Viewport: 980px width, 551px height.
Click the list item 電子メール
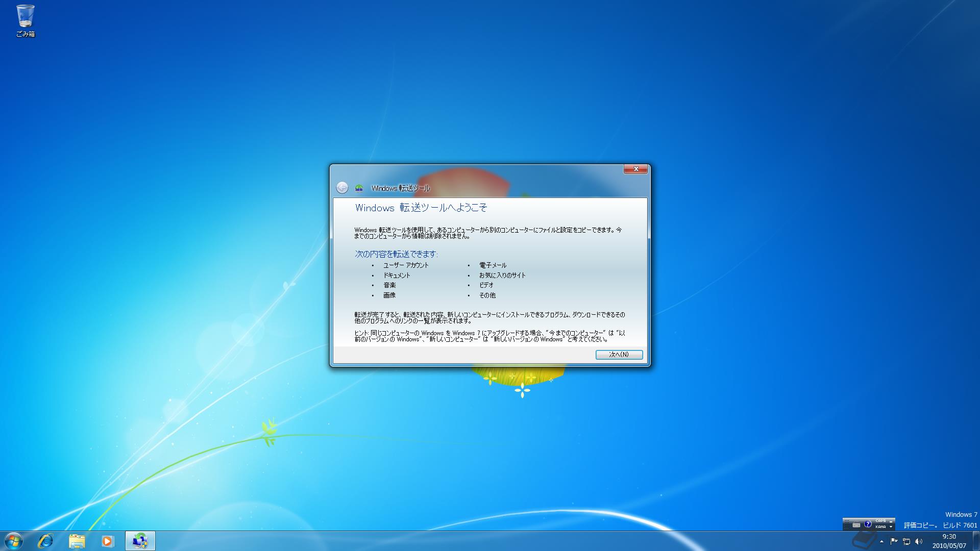(493, 265)
